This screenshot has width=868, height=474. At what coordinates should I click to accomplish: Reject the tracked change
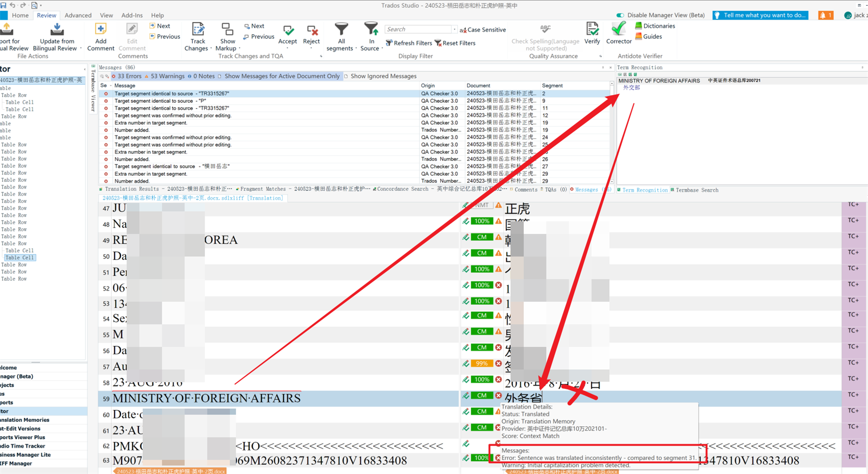point(312,30)
